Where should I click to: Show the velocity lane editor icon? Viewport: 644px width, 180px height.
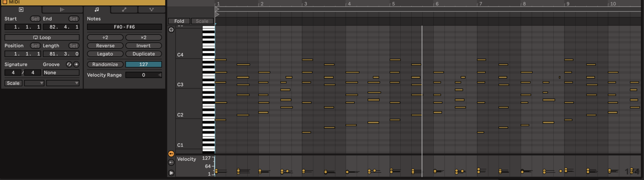click(x=171, y=154)
